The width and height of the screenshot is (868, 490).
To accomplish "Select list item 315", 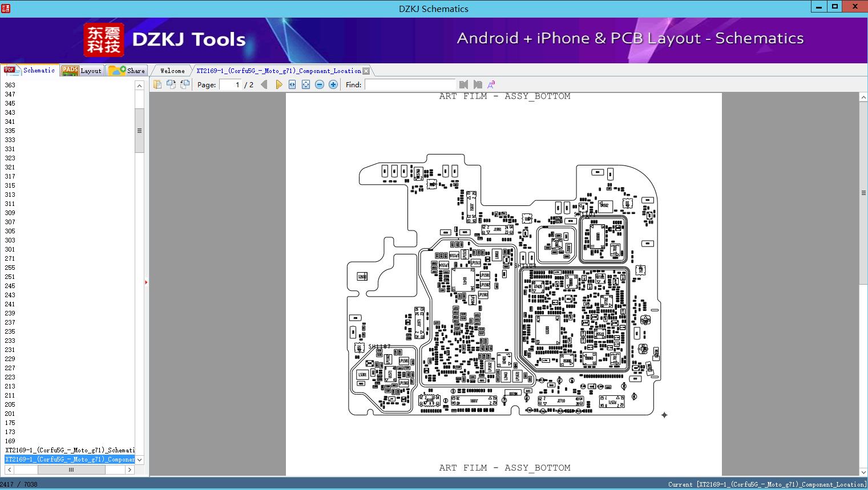I will pos(10,185).
